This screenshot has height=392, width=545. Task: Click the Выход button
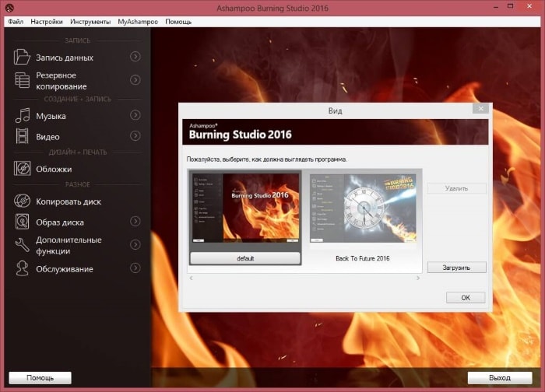500,377
